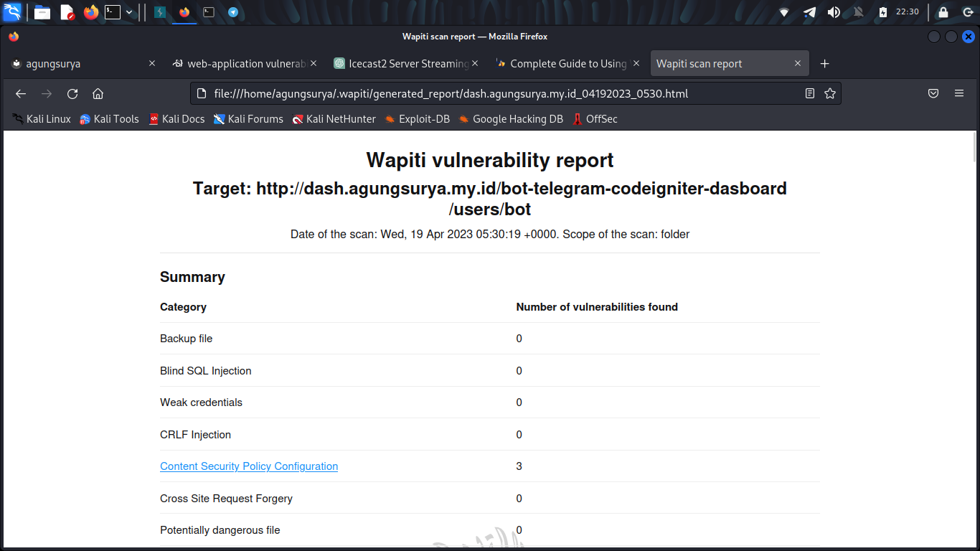Save page to Pocket

click(933, 93)
